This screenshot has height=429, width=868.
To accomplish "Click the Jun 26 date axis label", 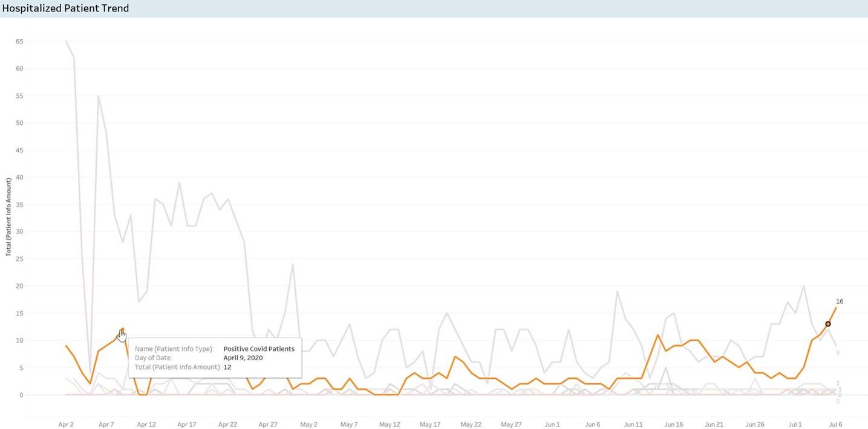I will [x=755, y=424].
